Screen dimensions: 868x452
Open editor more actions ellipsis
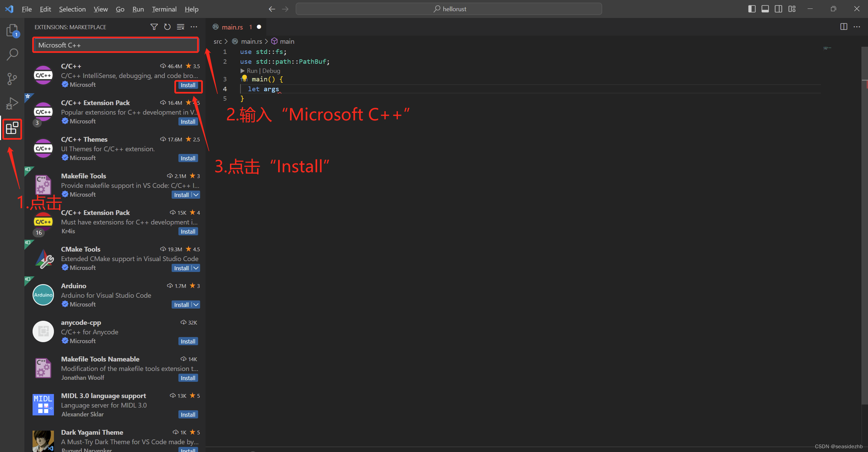click(x=857, y=27)
